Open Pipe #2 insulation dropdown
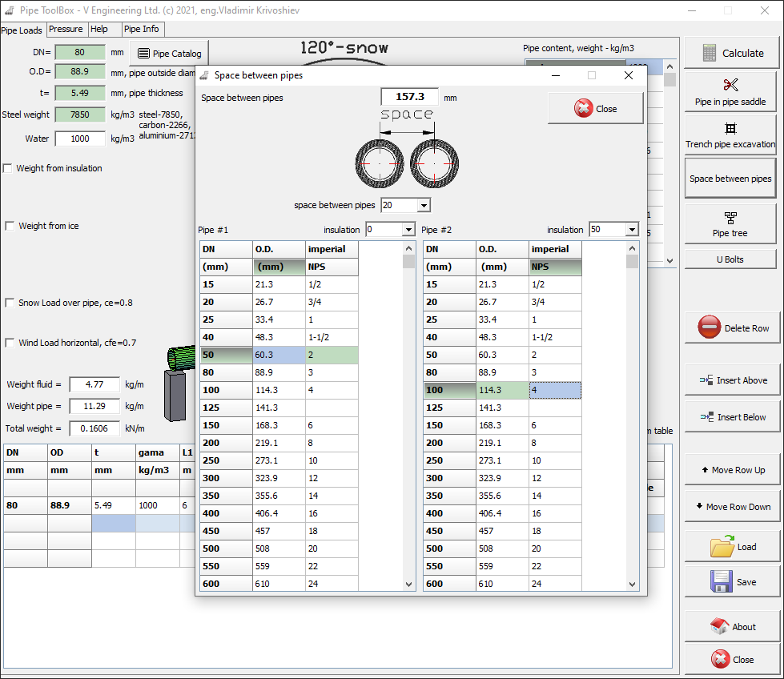This screenshot has width=784, height=679. 632,230
